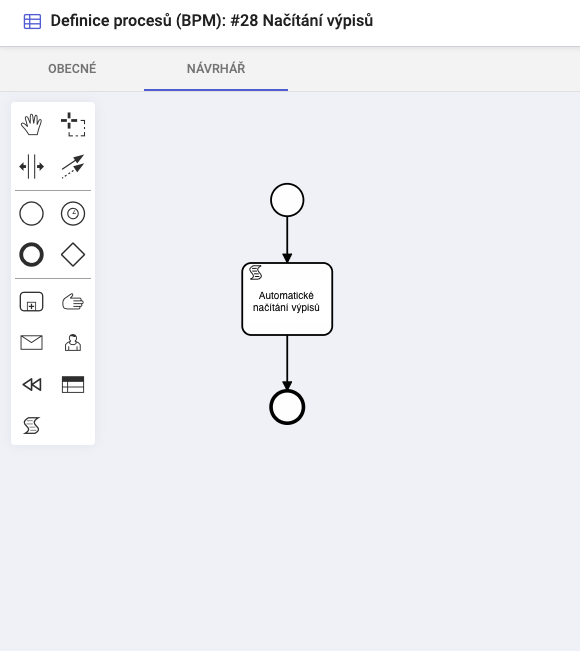The image size is (580, 651).
Task: Activate the lasso selection tool
Action: pos(73,124)
